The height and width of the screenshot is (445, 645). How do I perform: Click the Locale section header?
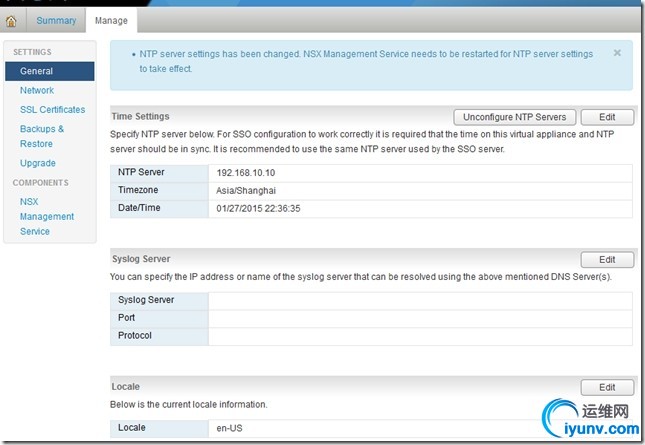pyautogui.click(x=125, y=387)
